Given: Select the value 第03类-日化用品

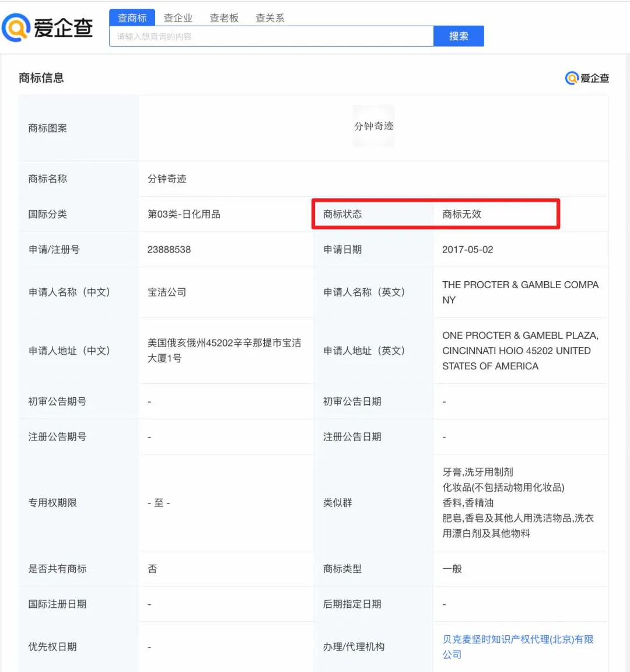Looking at the screenshot, I should click(x=184, y=214).
